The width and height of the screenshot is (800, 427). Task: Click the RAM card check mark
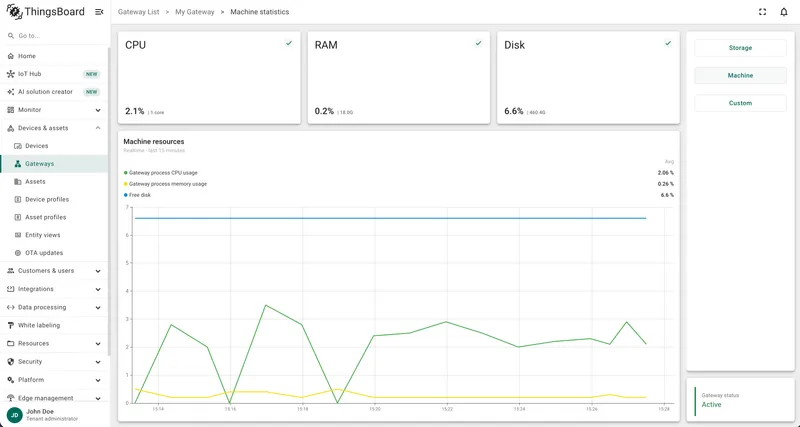(x=479, y=43)
